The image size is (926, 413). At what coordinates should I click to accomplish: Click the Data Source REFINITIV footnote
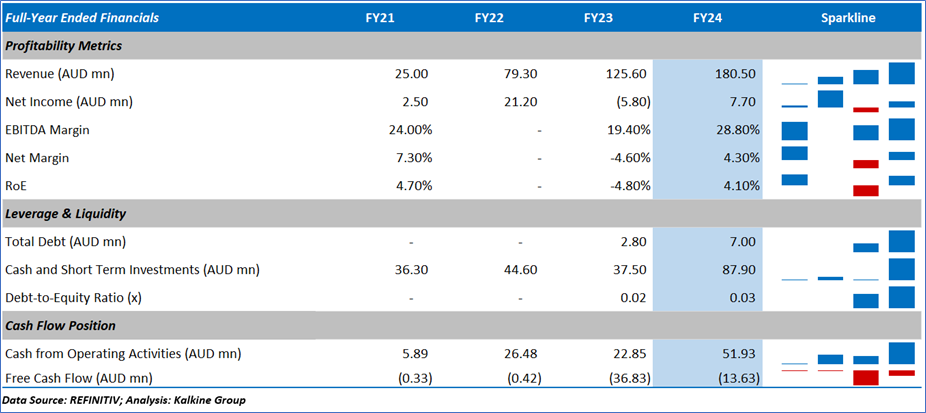(x=125, y=401)
